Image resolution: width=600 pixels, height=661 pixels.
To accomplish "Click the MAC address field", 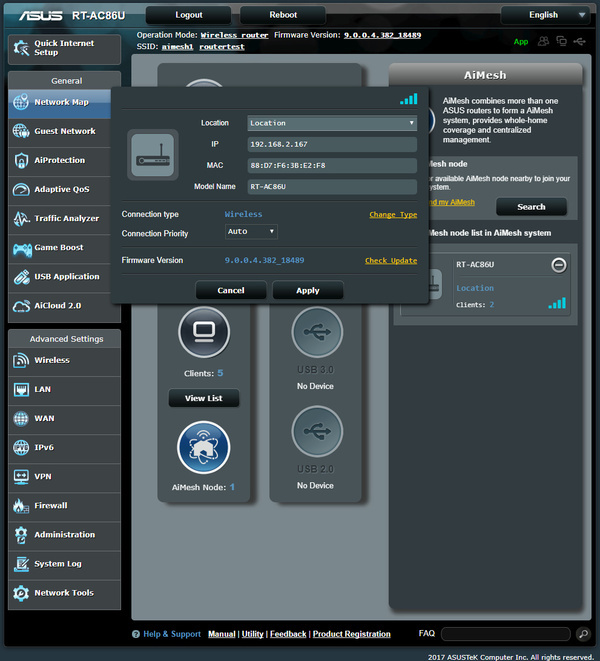I will point(332,165).
